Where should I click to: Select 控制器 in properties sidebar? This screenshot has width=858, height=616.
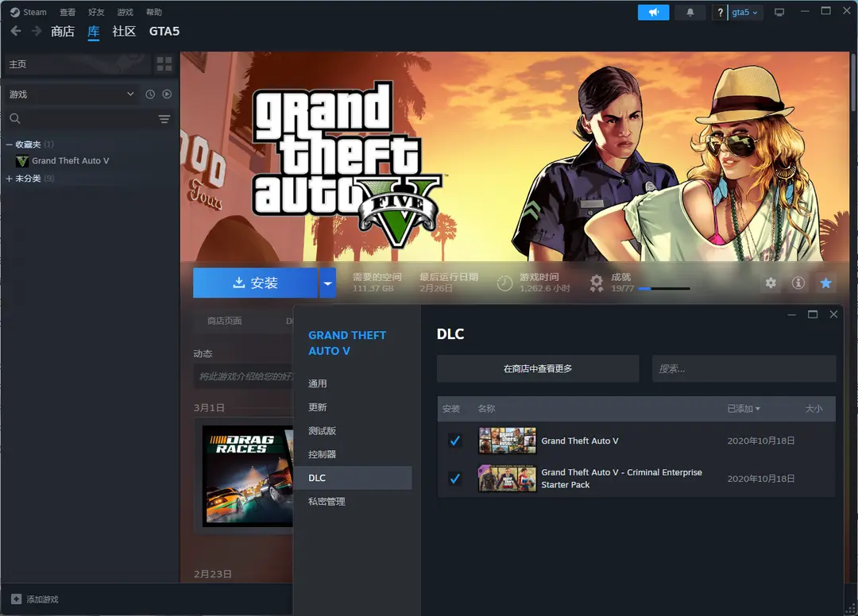click(x=353, y=454)
